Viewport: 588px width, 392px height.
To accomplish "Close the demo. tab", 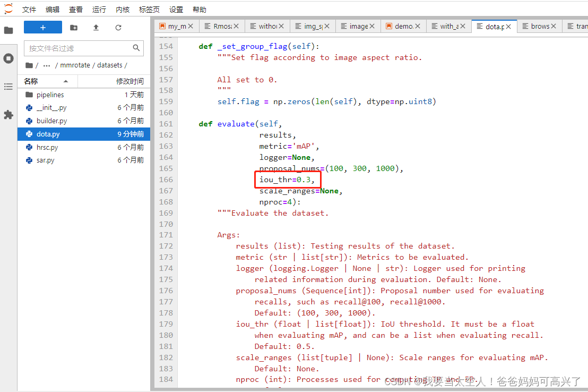I will coord(418,26).
